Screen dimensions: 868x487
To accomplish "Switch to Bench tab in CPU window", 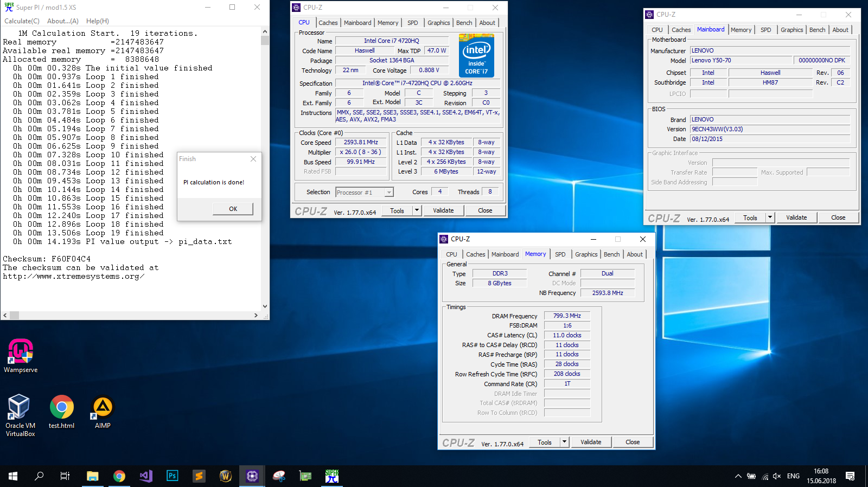I will 464,23.
